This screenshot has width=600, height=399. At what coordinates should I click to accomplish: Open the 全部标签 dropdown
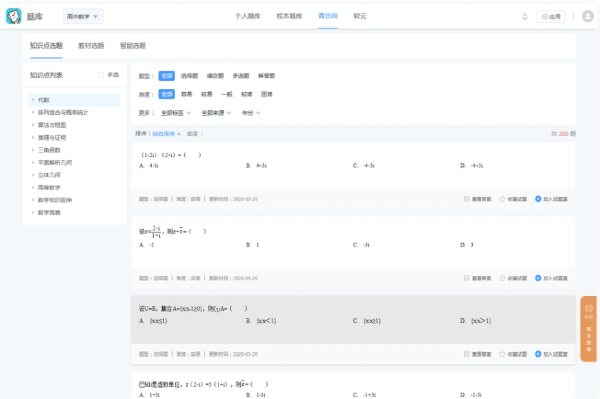tap(176, 113)
